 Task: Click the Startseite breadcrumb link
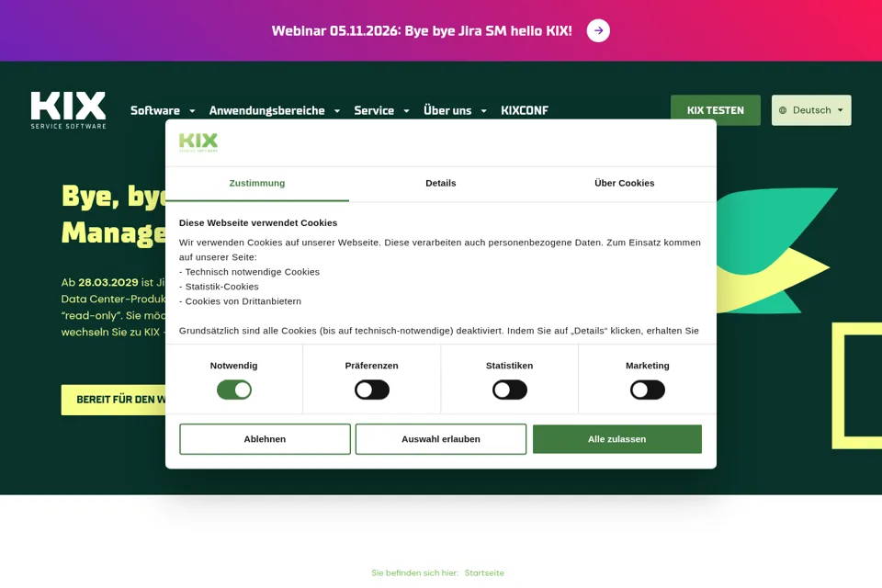click(484, 572)
